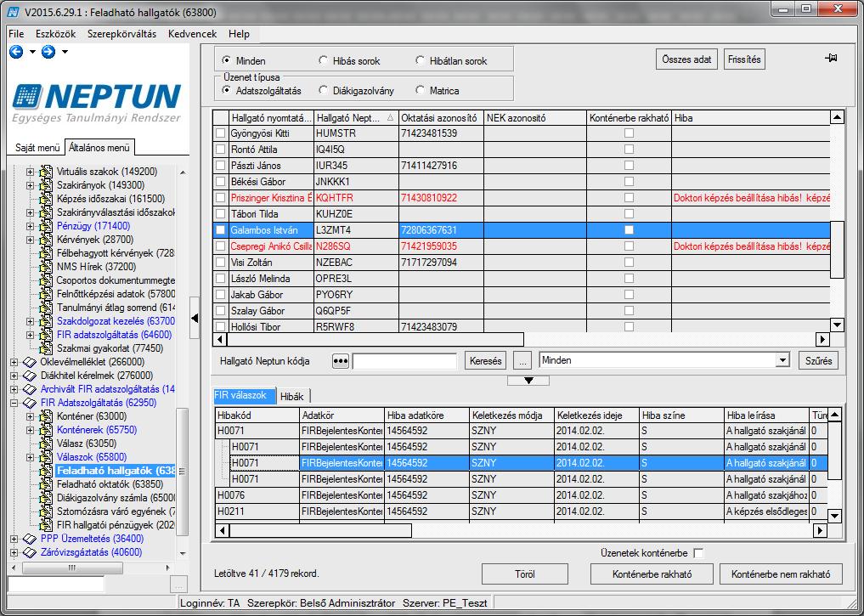Expand the Pénzügy (171400) tree node

30,226
